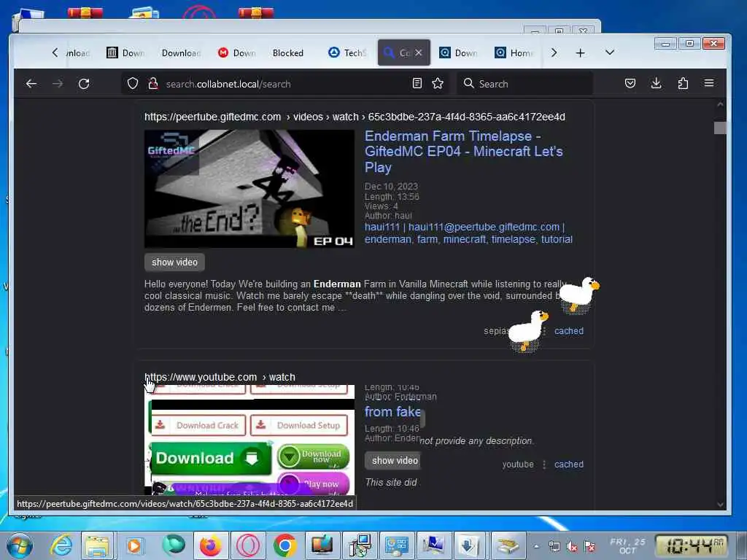Focus the address bar URL field
This screenshot has height=560, width=747.
[286, 84]
